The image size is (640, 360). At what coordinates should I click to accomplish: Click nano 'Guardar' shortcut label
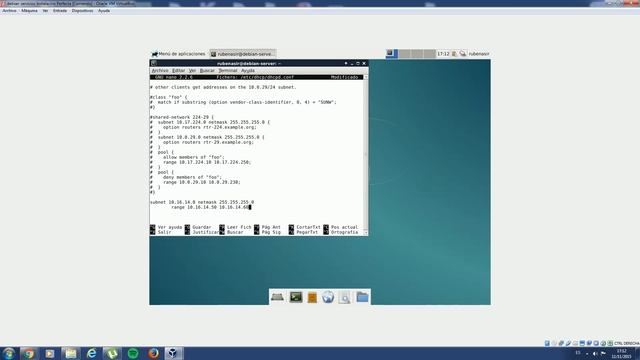pos(202,227)
